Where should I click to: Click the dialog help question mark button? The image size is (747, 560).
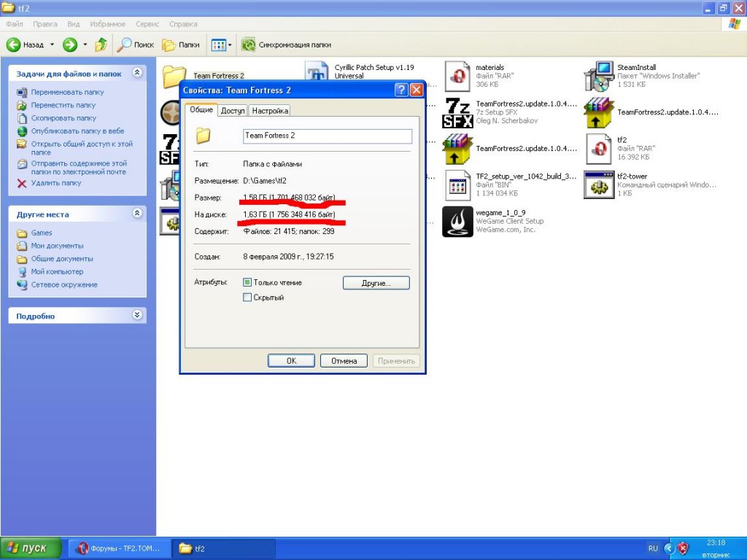pos(401,90)
